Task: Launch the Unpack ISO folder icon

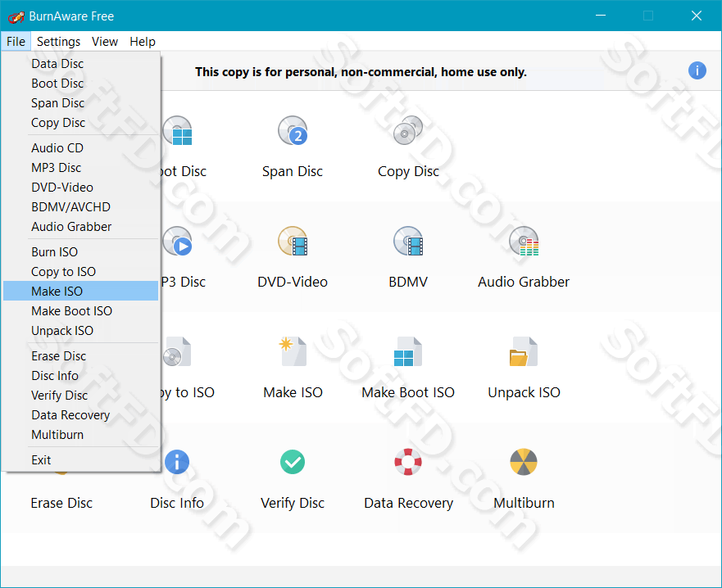Action: tap(524, 351)
